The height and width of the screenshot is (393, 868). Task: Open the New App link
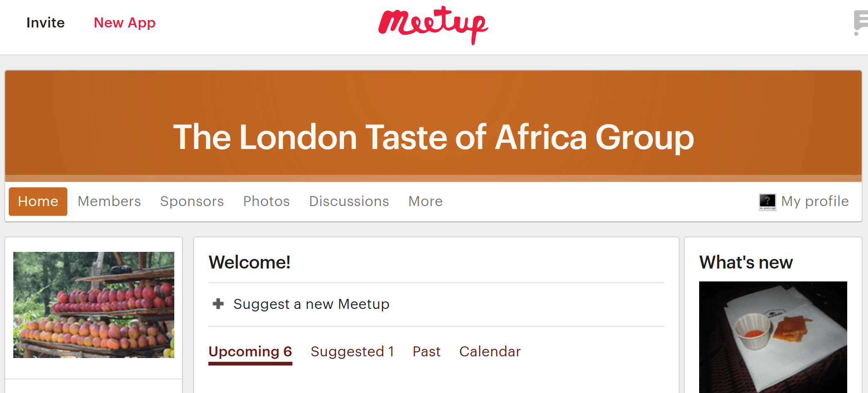[124, 23]
